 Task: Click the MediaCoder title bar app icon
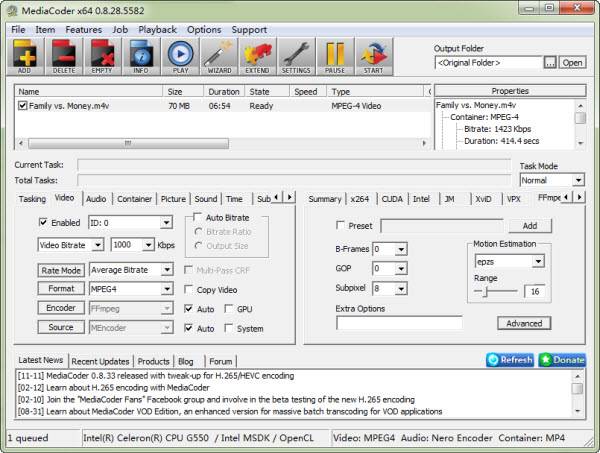click(12, 10)
